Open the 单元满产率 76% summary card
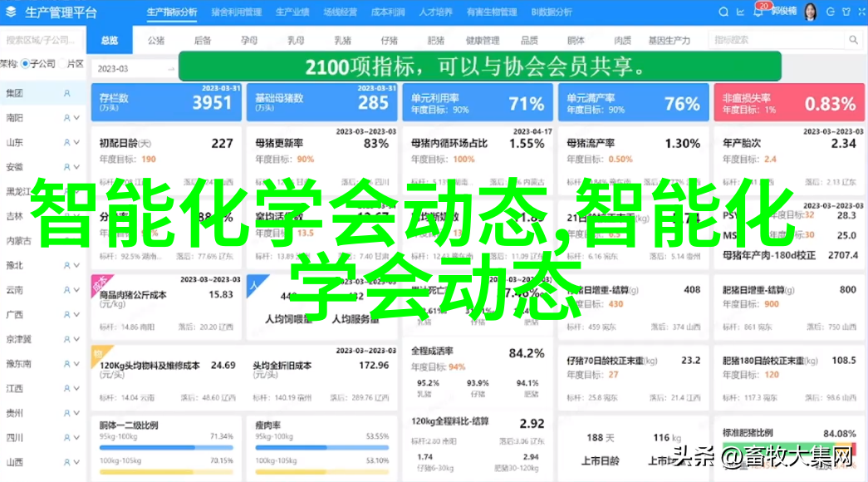Viewport: 868px width, 482px height. click(633, 102)
